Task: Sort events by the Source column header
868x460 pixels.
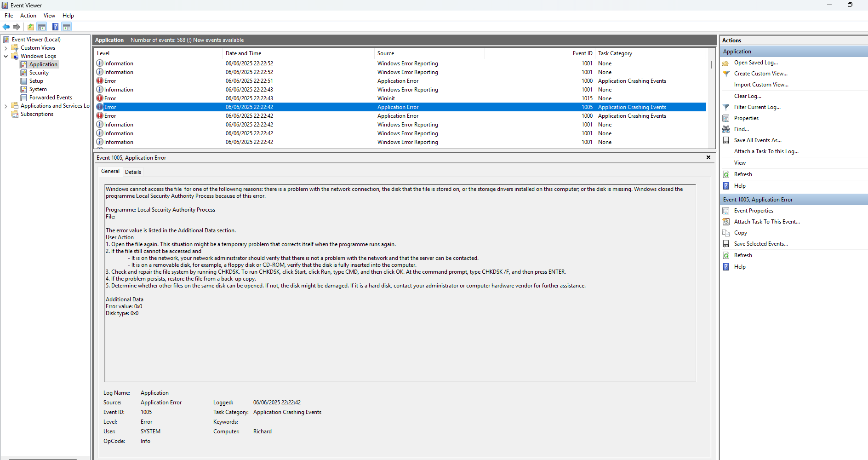Action: [x=429, y=53]
